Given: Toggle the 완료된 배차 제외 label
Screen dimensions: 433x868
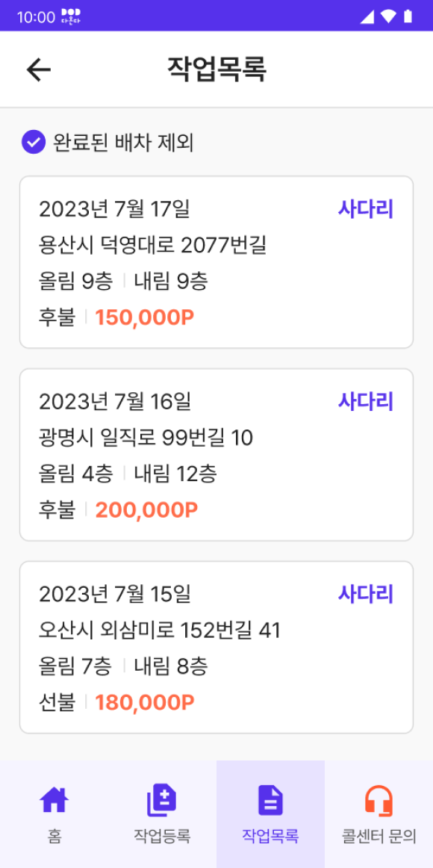Looking at the screenshot, I should coord(122,143).
